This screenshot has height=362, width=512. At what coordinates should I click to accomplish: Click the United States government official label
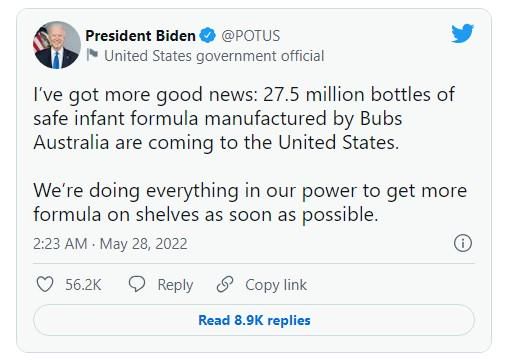click(214, 56)
